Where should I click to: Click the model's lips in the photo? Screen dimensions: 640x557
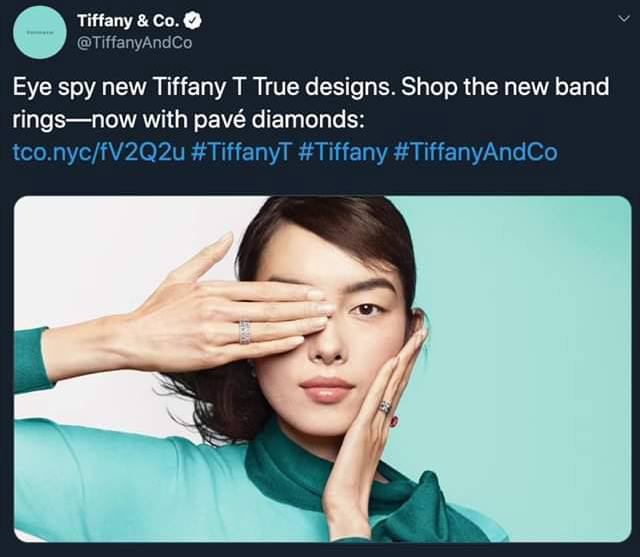pyautogui.click(x=326, y=389)
